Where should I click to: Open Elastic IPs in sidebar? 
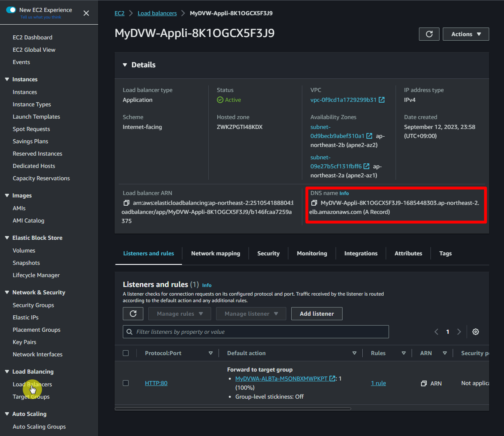[25, 317]
